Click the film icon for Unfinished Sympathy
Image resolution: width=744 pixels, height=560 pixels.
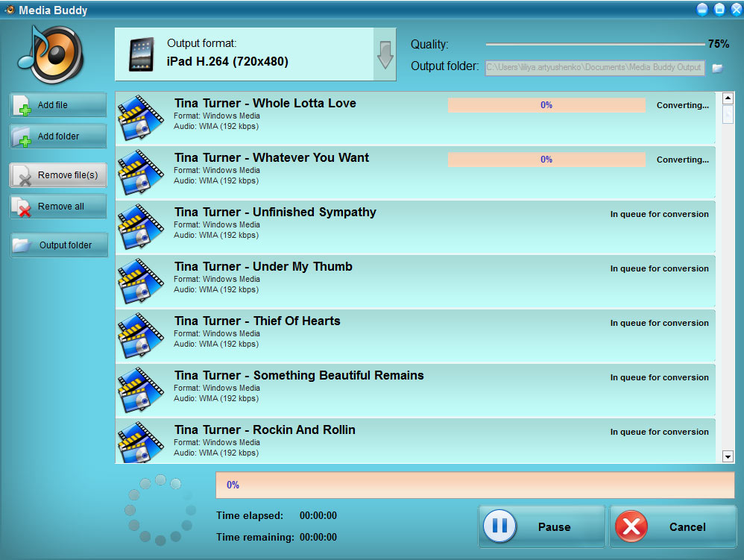point(140,227)
